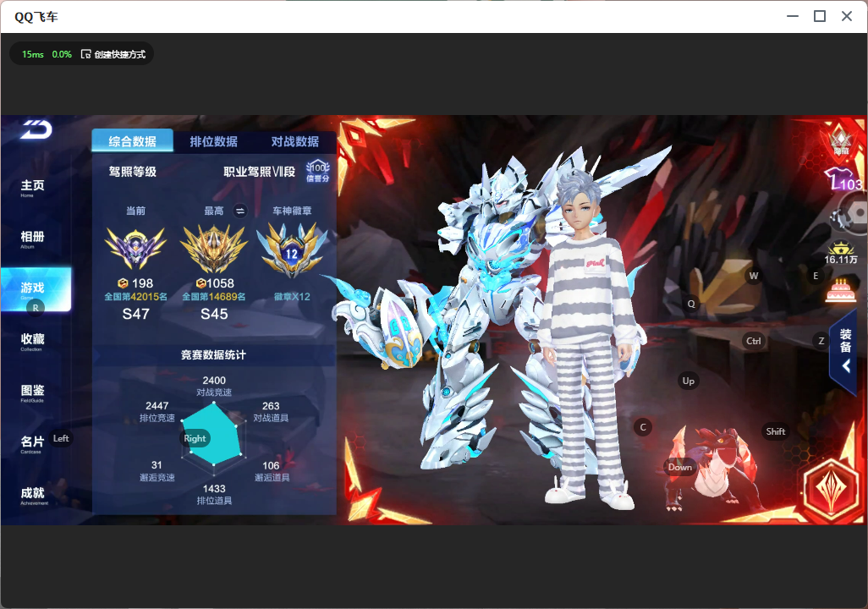Click the 创建快捷方式 shortcut button
Screen dimensions: 868x609
[x=113, y=54]
